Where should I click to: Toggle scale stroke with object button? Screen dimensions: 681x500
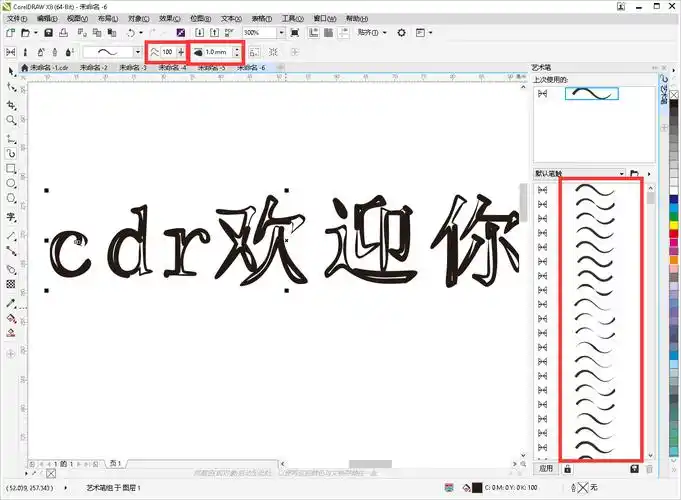coord(255,52)
